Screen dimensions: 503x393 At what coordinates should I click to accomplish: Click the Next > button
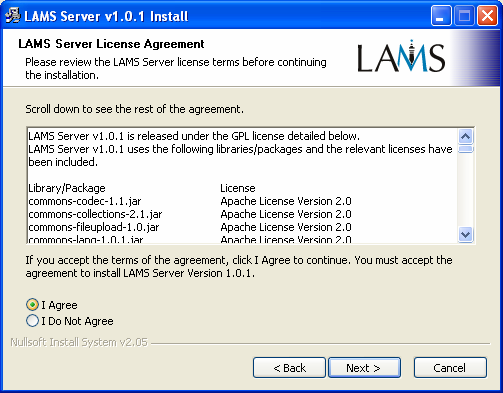[364, 368]
